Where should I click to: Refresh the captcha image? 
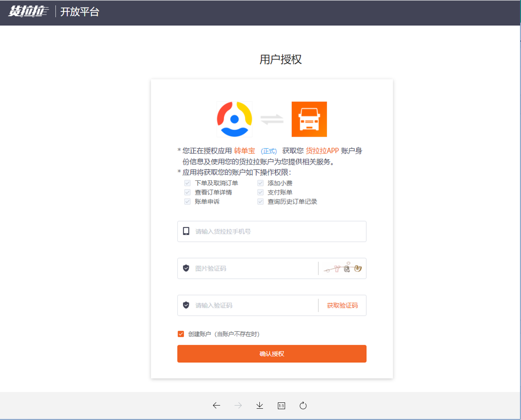tap(342, 268)
